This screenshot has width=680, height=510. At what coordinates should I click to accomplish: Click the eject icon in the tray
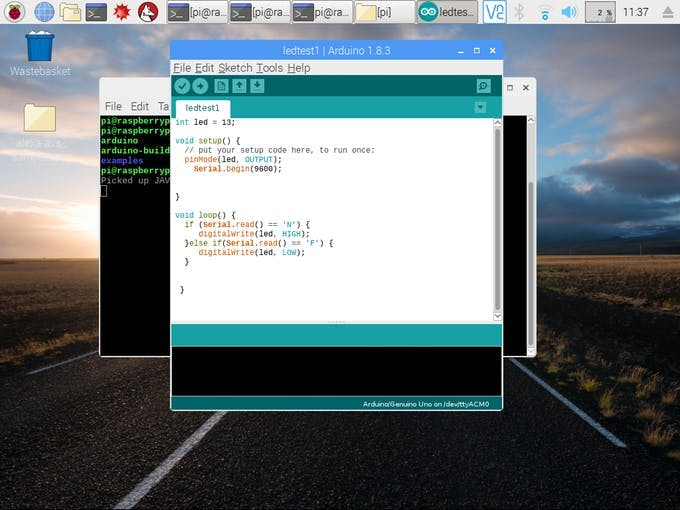[x=668, y=12]
